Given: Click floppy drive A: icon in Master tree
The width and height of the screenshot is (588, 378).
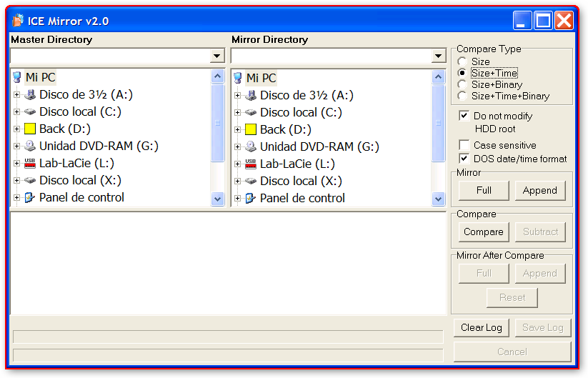Looking at the screenshot, I should coord(30,94).
